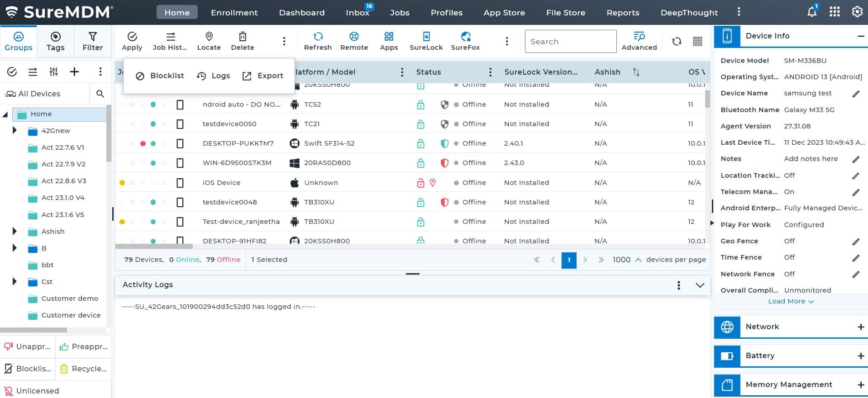Edit the Time Fence setting
The height and width of the screenshot is (398, 868).
tap(856, 258)
